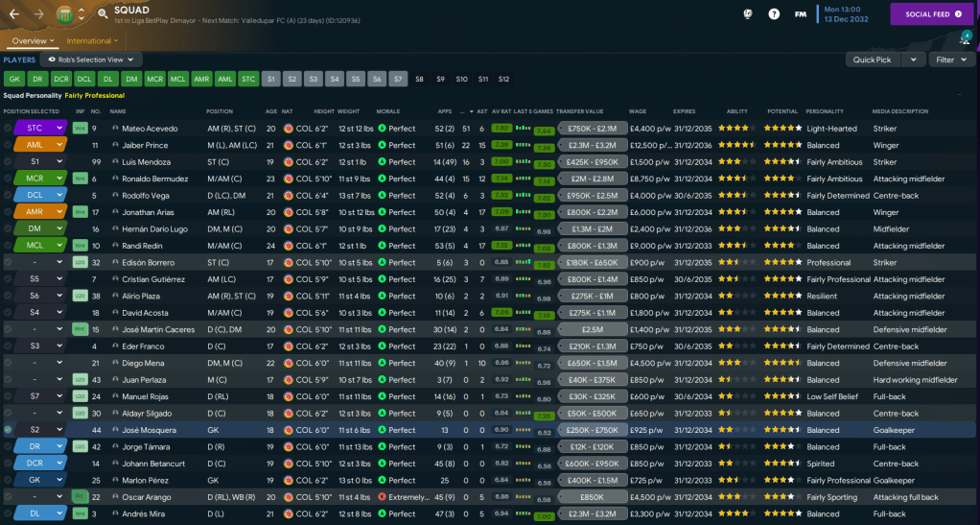Open the Overview tab menu
980x525 pixels.
coord(33,41)
